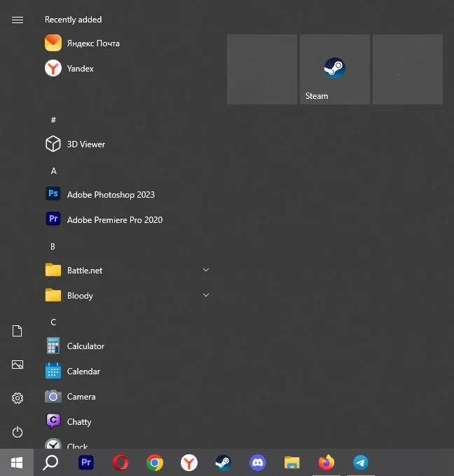This screenshot has width=454, height=476.
Task: Click the A letter section header
Action: [53, 171]
